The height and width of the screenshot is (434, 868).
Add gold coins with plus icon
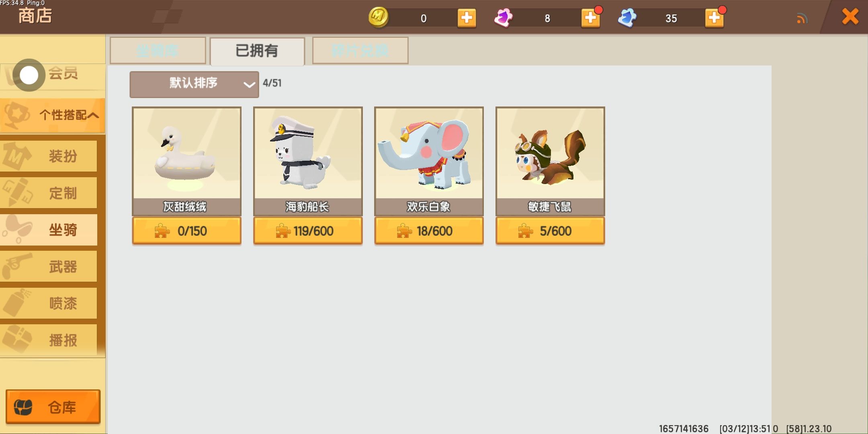point(467,18)
